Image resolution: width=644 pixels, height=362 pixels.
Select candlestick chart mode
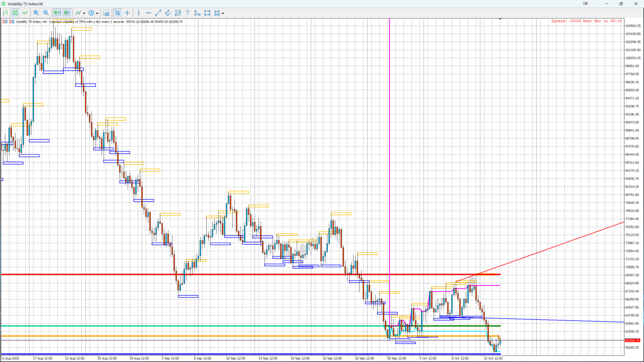15,13
